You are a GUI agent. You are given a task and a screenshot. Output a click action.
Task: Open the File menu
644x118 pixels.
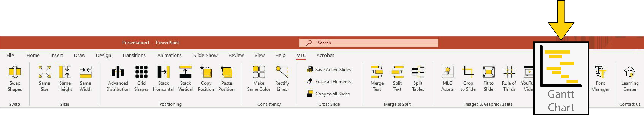coord(10,55)
